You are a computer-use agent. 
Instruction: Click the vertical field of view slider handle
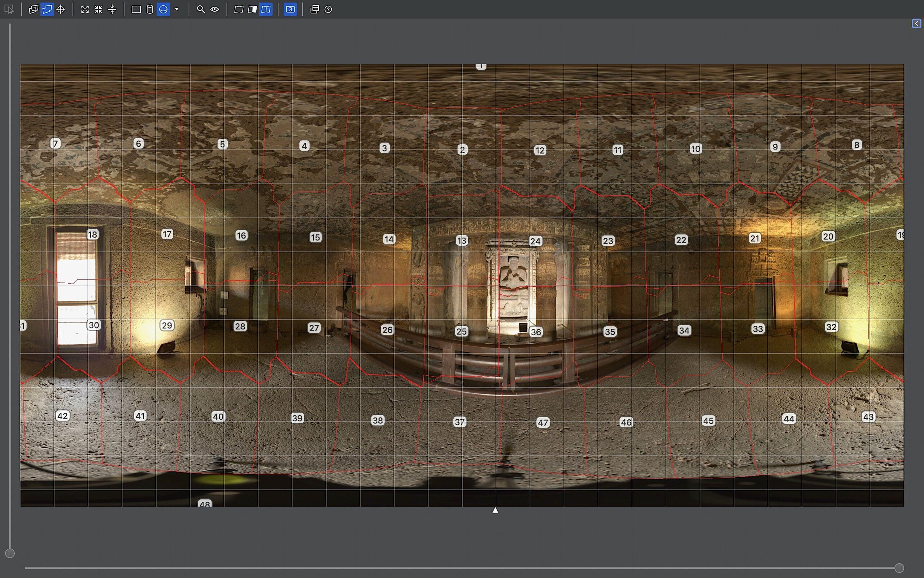coord(10,553)
